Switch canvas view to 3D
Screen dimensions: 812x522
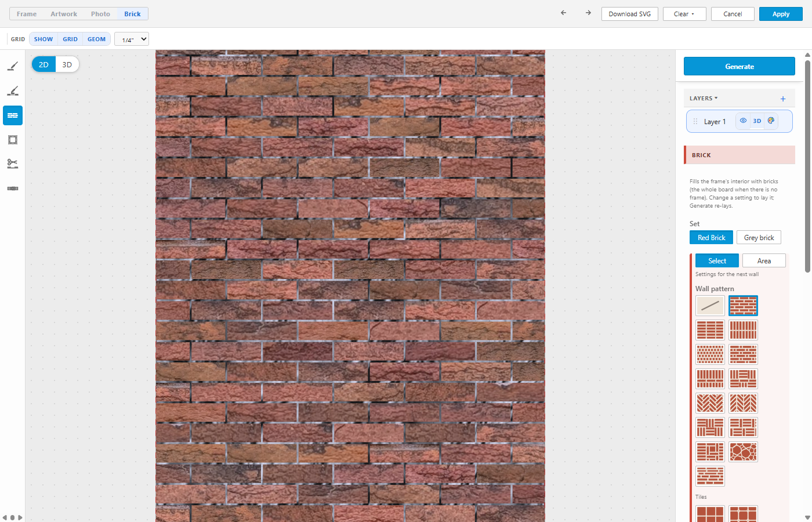(67, 64)
